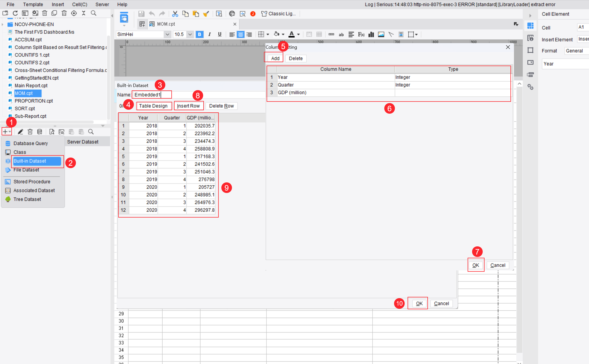Click the Fx formula insert icon
589x364 pixels.
click(361, 34)
